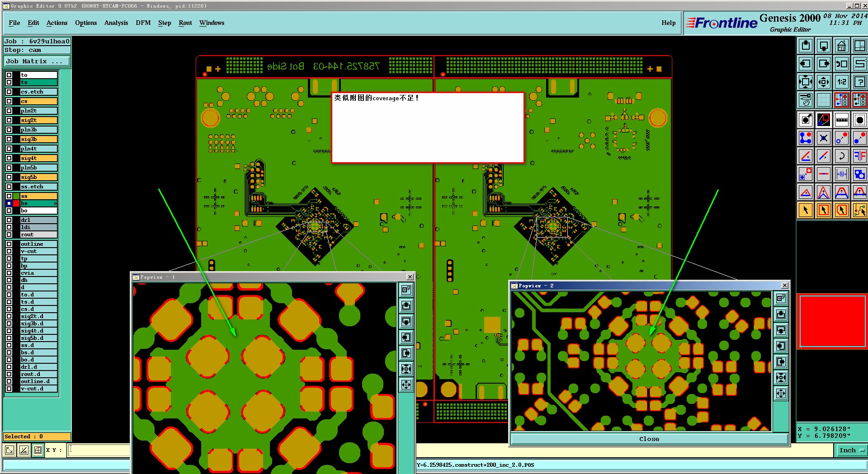Click the grid snap icon before X Y

(x=38, y=450)
